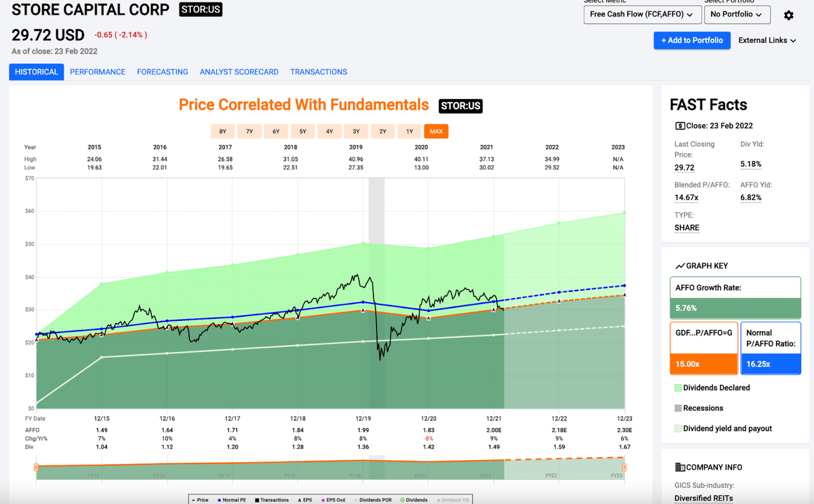Select the MAX time range button
Screen dimensions: 814x504
436,132
